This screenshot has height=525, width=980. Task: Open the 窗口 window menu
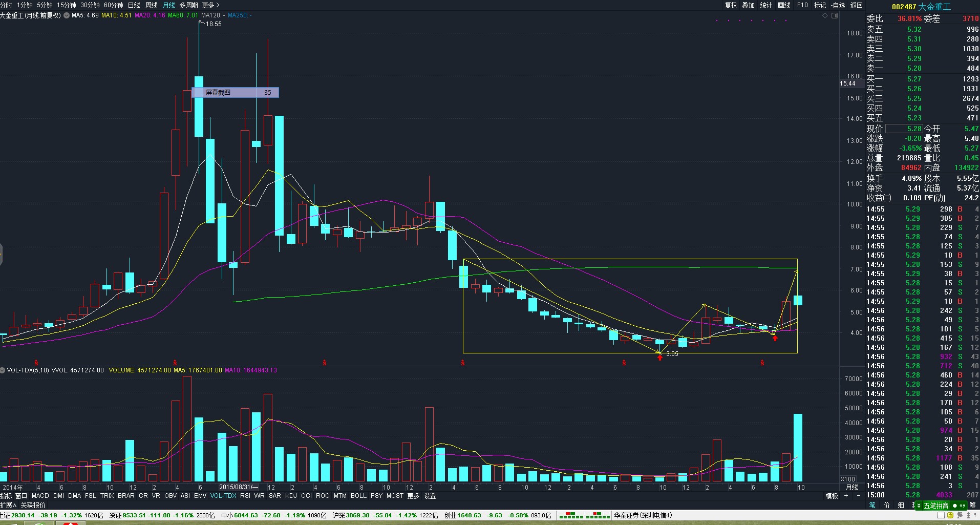(21, 496)
